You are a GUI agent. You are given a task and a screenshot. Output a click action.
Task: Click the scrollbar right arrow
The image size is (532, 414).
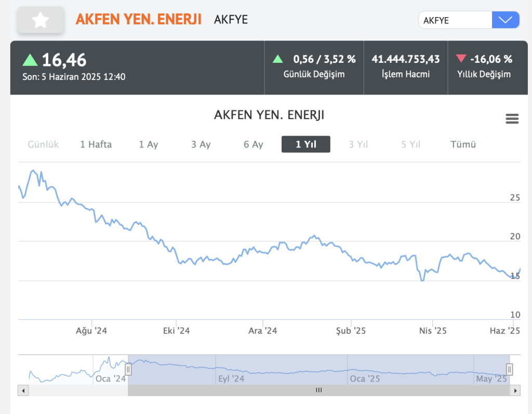click(515, 390)
